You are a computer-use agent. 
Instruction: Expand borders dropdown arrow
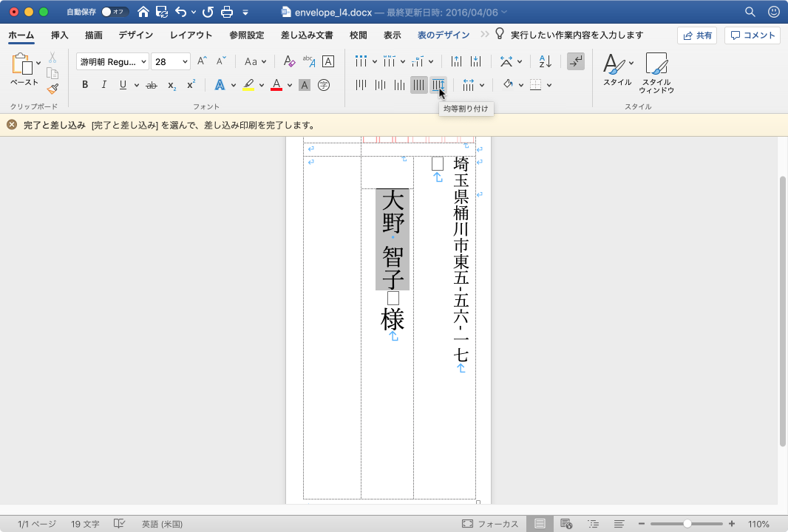point(549,86)
